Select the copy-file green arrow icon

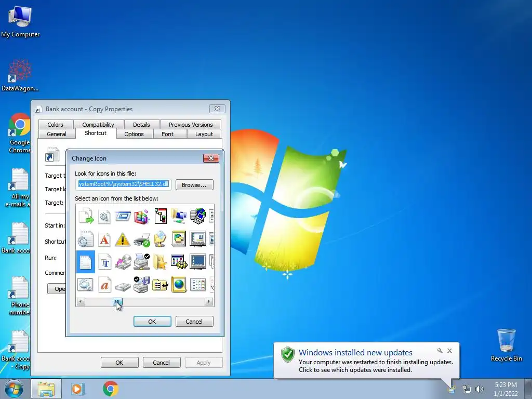(86, 216)
